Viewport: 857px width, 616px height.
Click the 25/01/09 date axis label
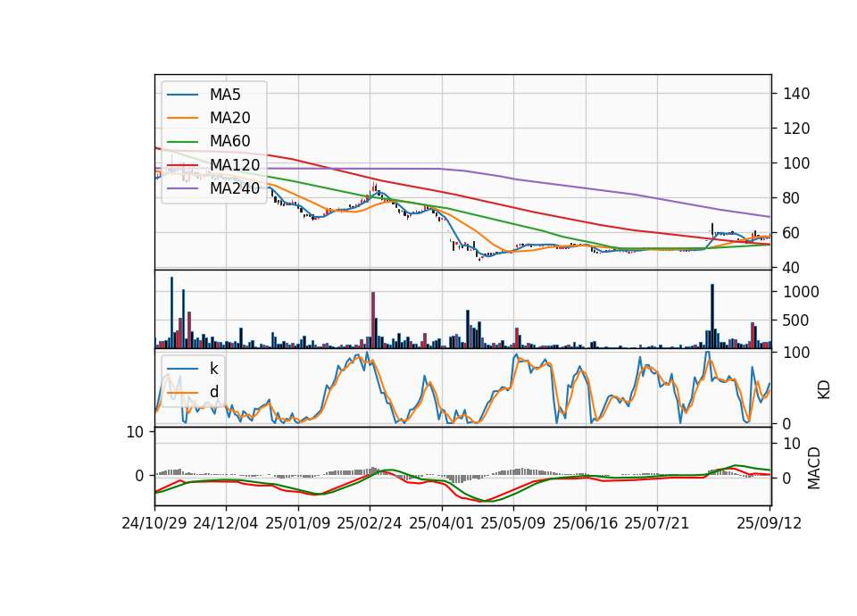point(298,523)
